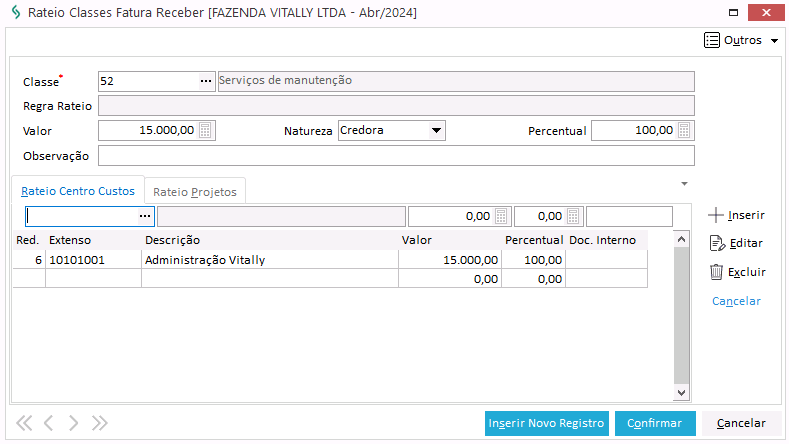Click grid cell with percentual 100,00
Image resolution: width=789 pixels, height=444 pixels.
(533, 260)
